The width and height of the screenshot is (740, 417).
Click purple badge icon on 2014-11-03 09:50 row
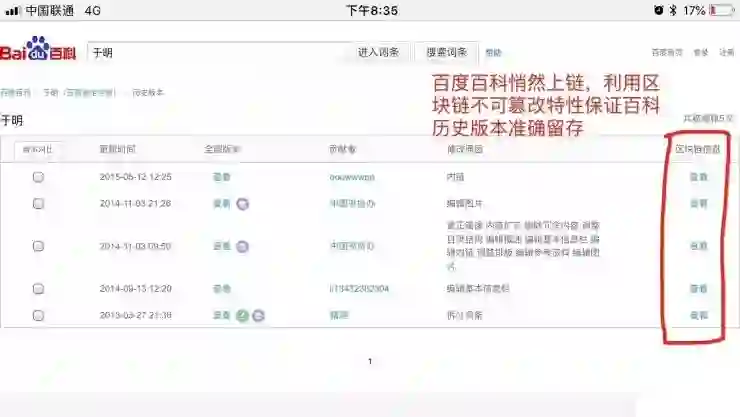click(x=242, y=246)
